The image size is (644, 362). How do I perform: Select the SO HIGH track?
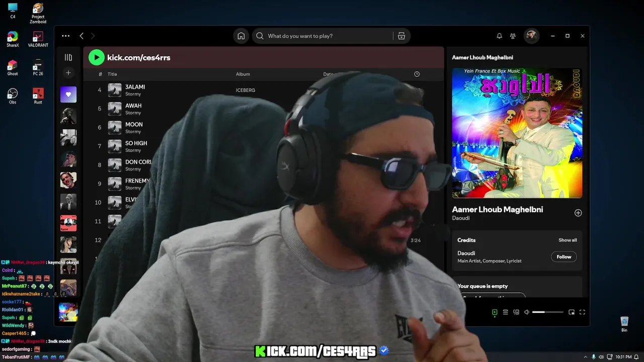136,143
